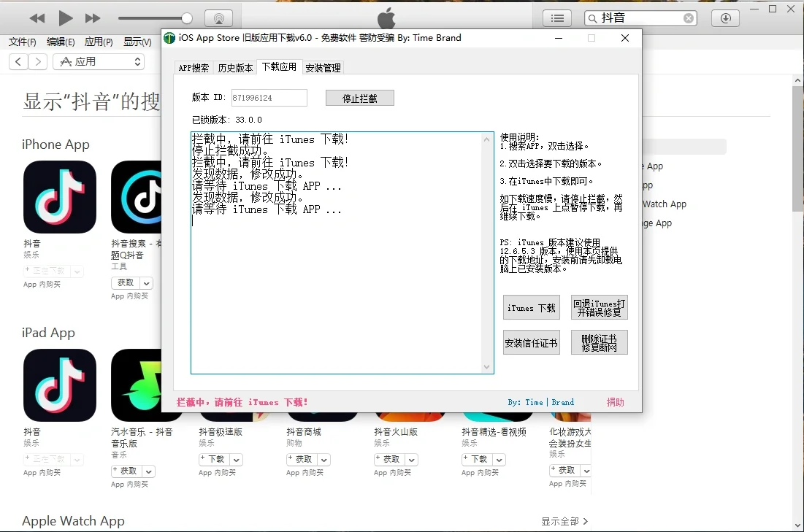This screenshot has width=804, height=532.
Task: Click the 安装信任证书 button
Action: tap(531, 342)
